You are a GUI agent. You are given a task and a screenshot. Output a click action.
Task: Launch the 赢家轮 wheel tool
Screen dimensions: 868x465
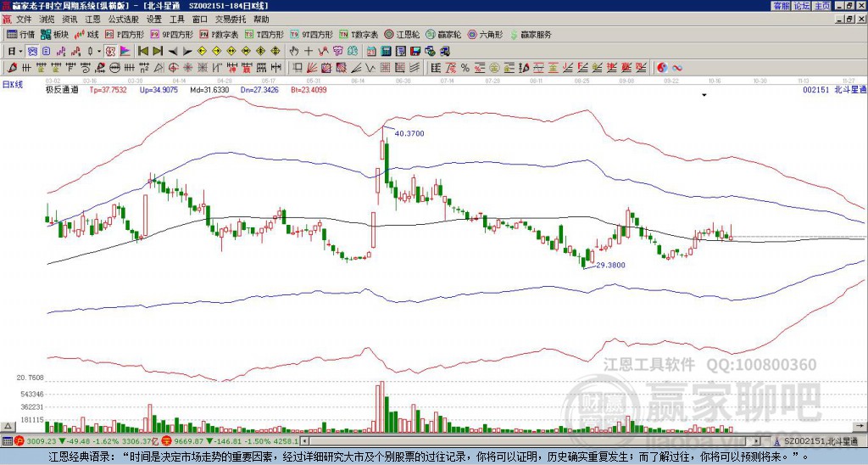coord(443,34)
